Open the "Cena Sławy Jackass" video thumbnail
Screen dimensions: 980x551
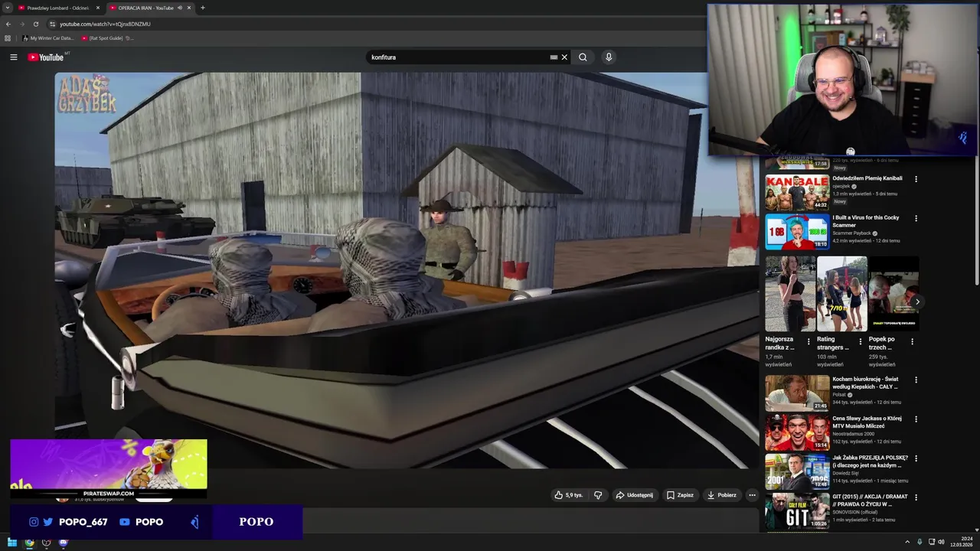coord(797,432)
